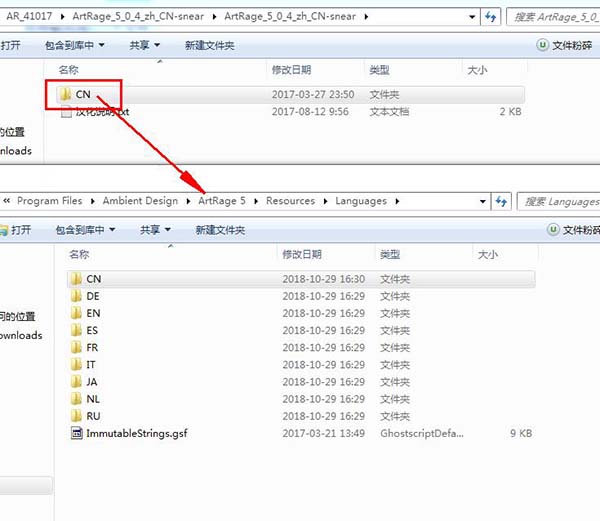The height and width of the screenshot is (521, 600).
Task: Click 打开 in the lower window toolbar
Action: click(19, 230)
